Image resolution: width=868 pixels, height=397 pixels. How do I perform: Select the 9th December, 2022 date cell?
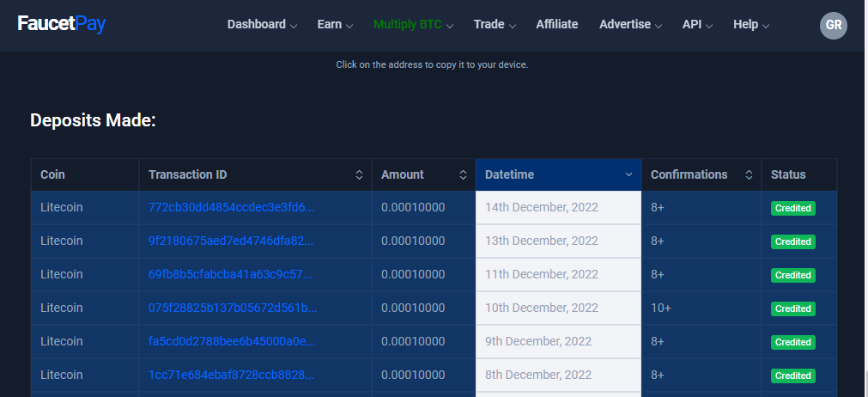pos(559,342)
